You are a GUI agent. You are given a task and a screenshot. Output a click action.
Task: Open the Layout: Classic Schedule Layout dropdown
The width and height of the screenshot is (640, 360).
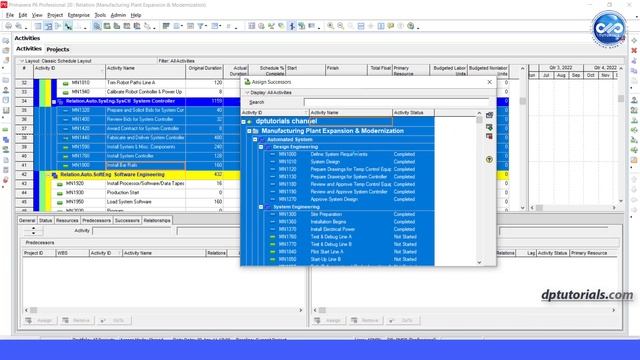56,61
